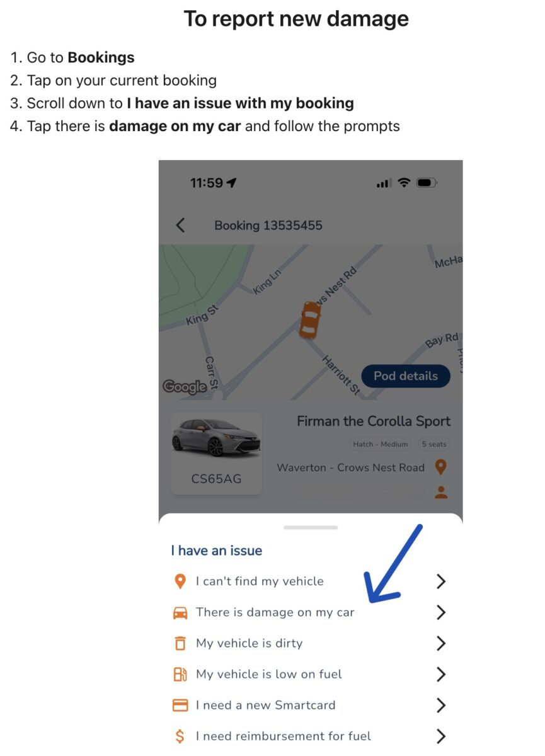Tap the car icon for damage on my car
Screen dimensions: 545x756
click(x=180, y=612)
